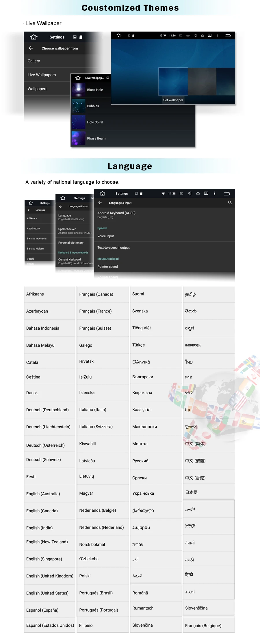The image size is (260, 644).
Task: Tap home icon in small Language list panel
Action: (31, 203)
